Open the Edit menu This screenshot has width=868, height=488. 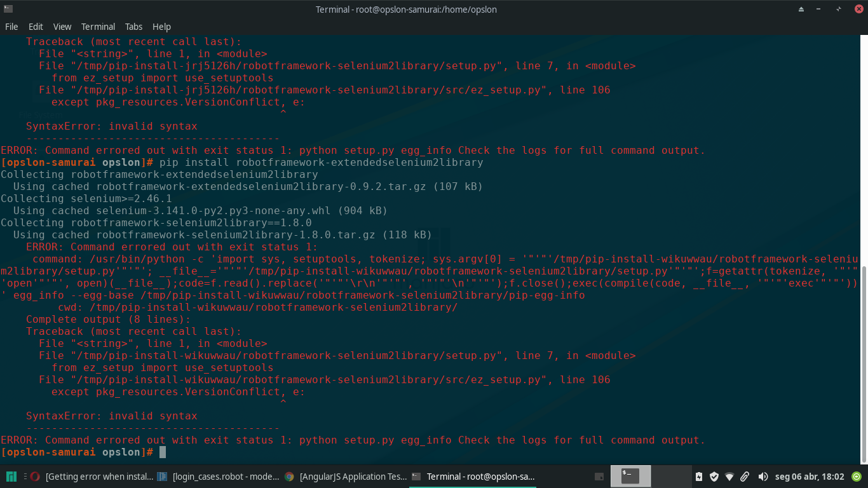tap(36, 27)
